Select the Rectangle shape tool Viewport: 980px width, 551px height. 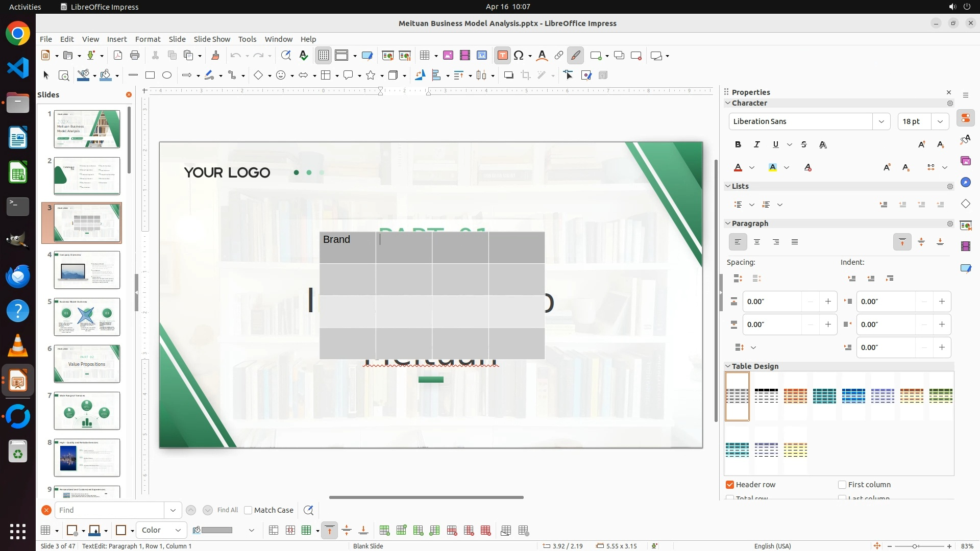pos(150,75)
